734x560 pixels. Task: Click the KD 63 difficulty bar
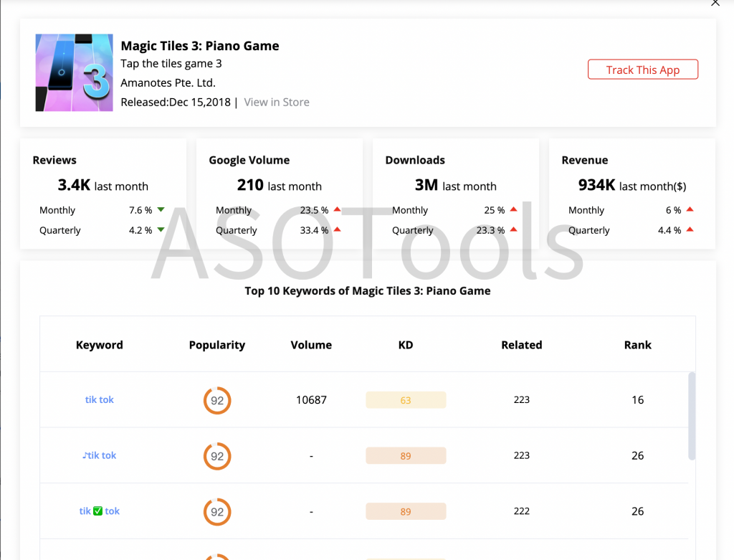[x=406, y=400]
